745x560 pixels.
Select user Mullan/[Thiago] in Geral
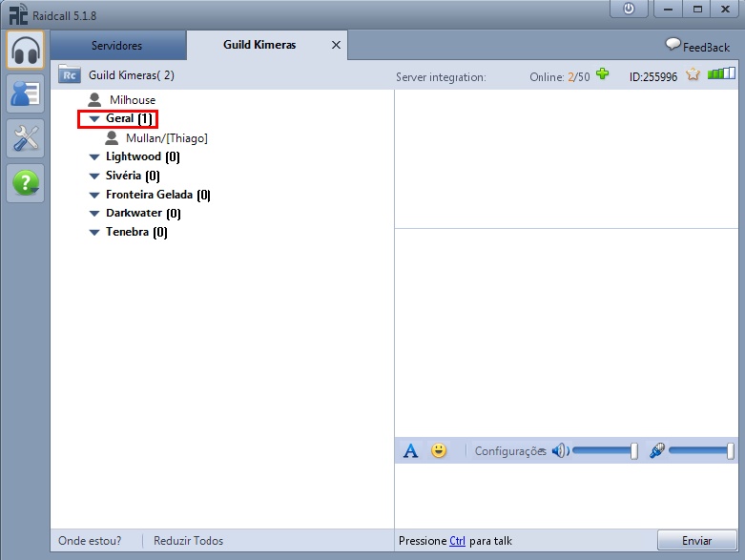tap(167, 138)
